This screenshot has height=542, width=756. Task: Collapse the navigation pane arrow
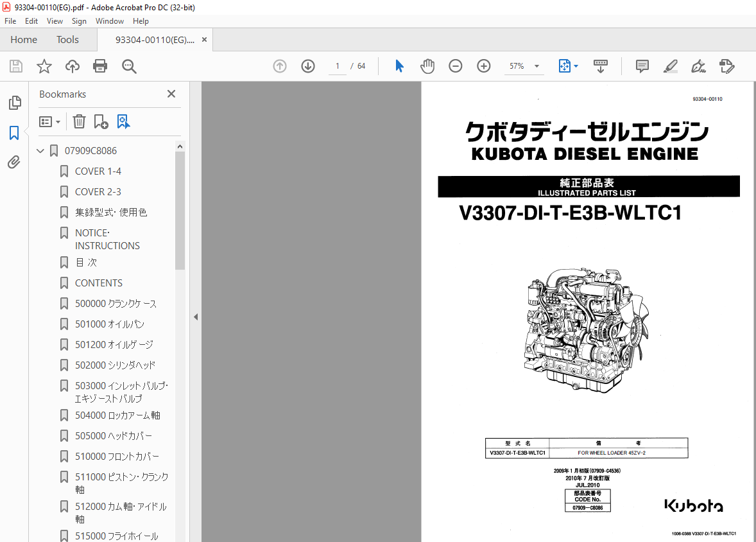(x=196, y=317)
